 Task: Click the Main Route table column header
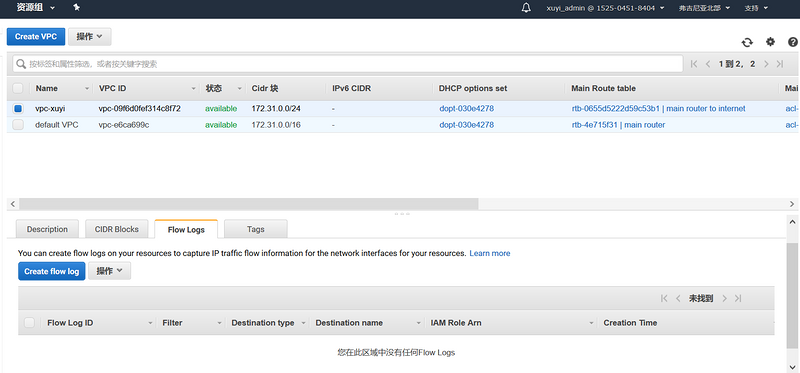tap(604, 88)
